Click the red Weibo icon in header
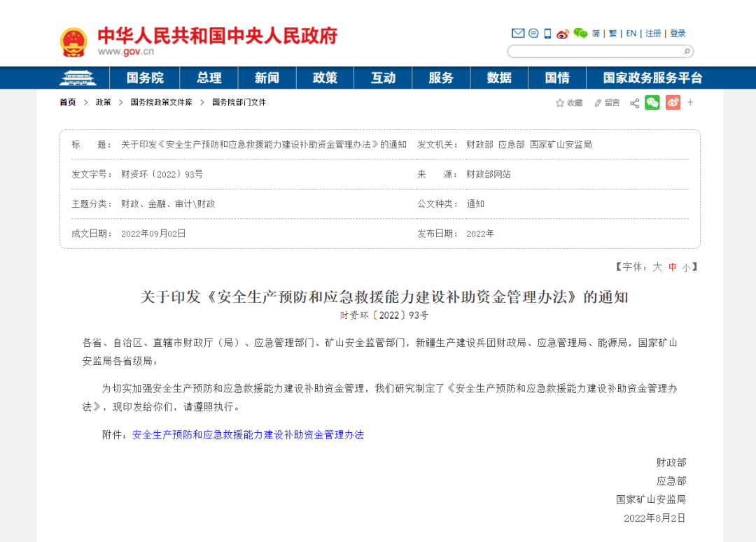756x542 pixels. 563,34
